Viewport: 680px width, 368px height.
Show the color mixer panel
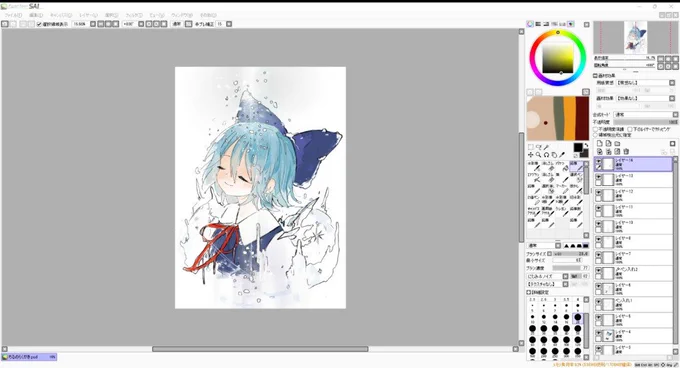point(555,24)
